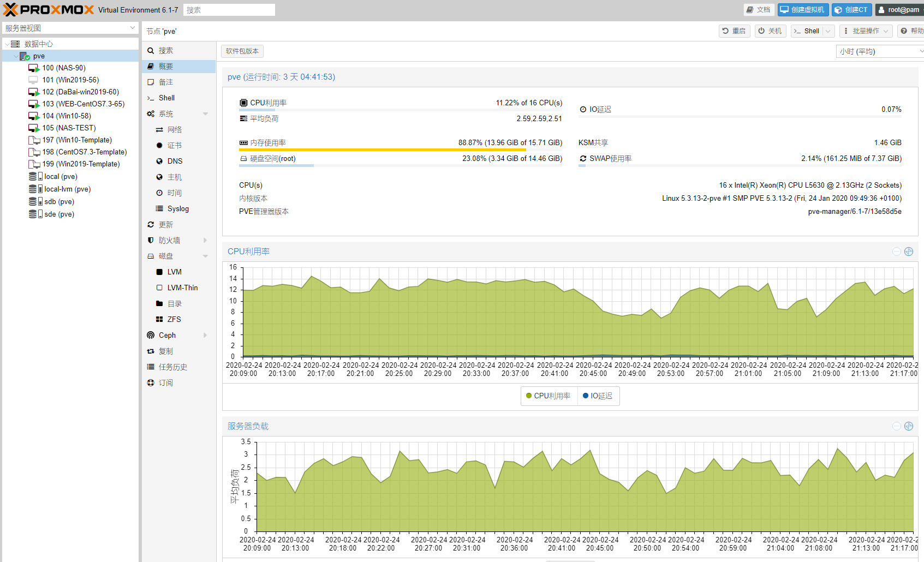Click the 帮助 help button
924x562 pixels.
[x=912, y=31]
